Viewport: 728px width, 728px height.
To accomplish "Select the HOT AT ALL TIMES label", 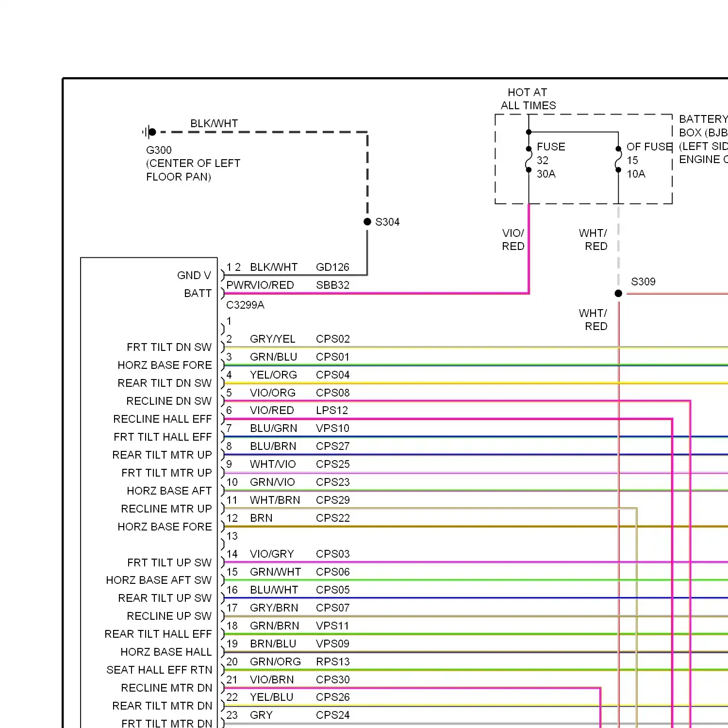I will click(528, 99).
